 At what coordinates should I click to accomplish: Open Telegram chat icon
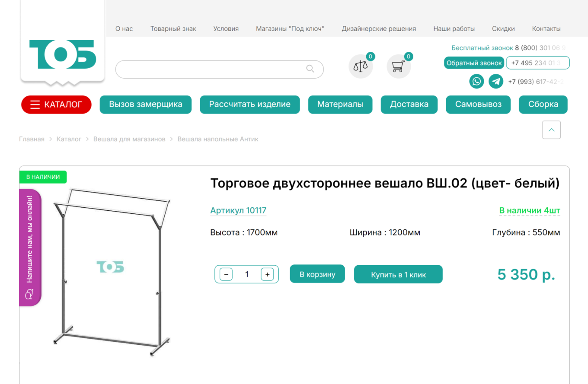click(x=495, y=81)
